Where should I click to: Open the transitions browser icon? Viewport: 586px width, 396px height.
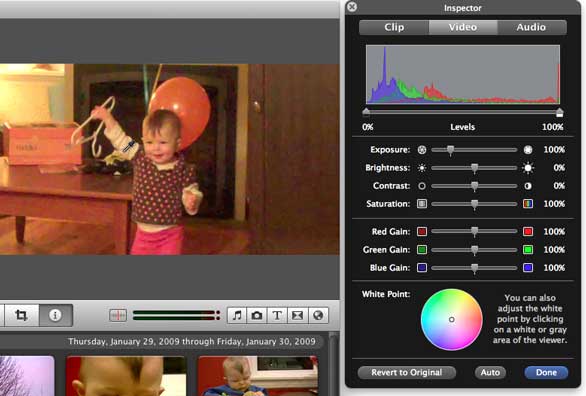(x=297, y=315)
